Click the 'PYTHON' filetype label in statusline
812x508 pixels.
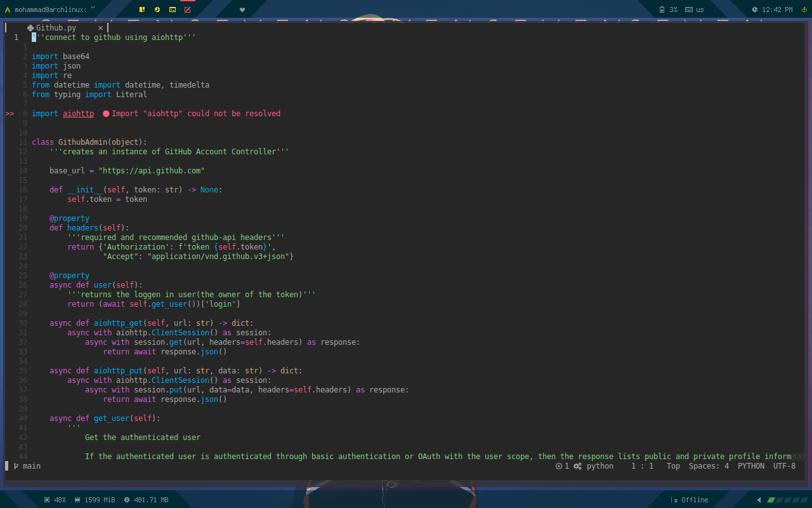pos(751,466)
